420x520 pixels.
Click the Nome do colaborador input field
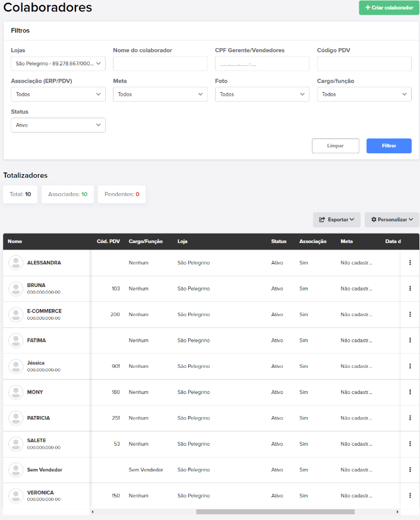[160, 64]
